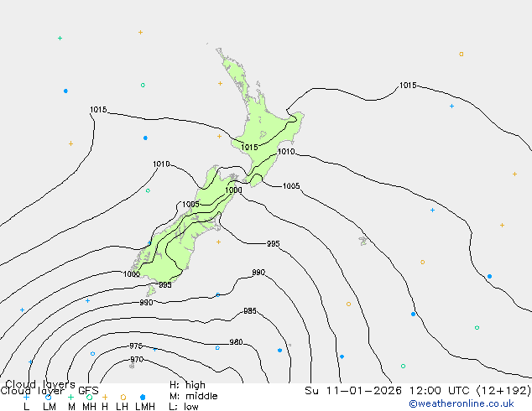The image size is (532, 411).
Task: Click the '985' isobar label
Action: tap(250, 311)
